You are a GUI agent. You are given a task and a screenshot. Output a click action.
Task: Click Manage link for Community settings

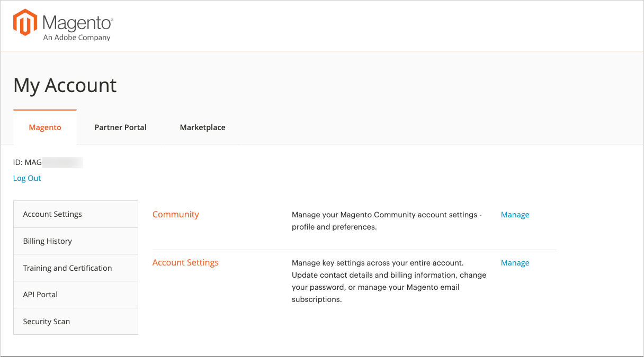(515, 215)
